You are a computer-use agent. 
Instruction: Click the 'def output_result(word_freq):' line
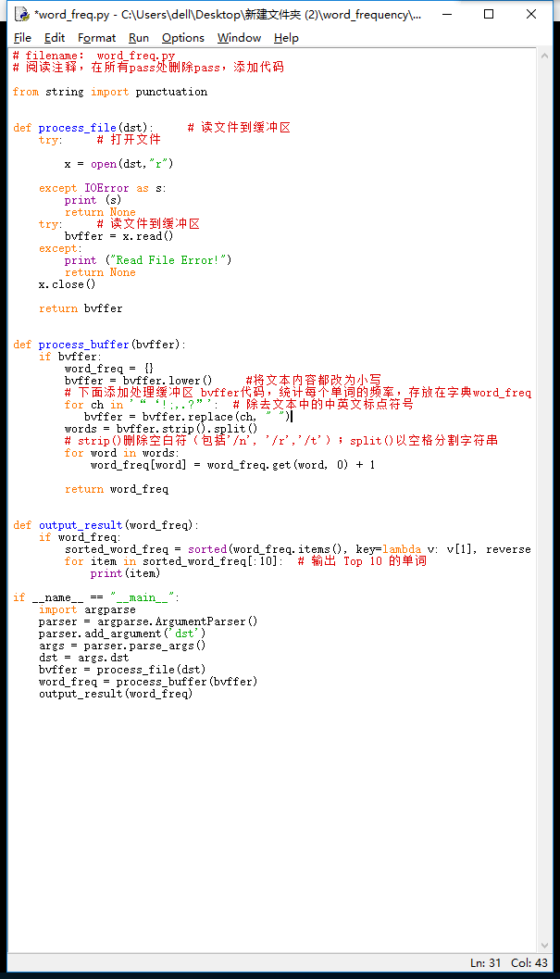[106, 526]
